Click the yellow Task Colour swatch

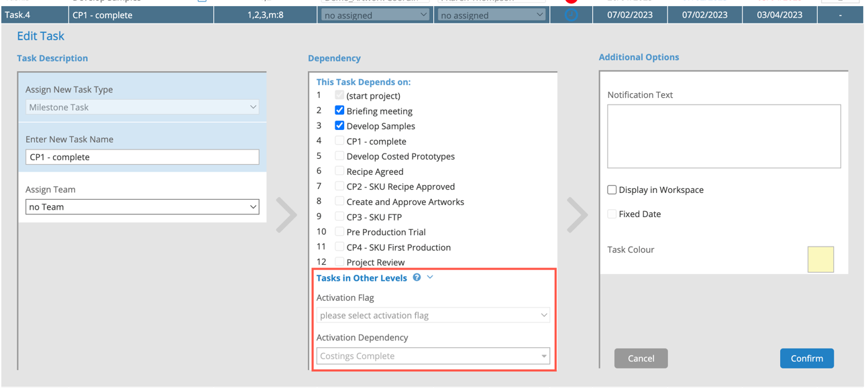coord(820,259)
